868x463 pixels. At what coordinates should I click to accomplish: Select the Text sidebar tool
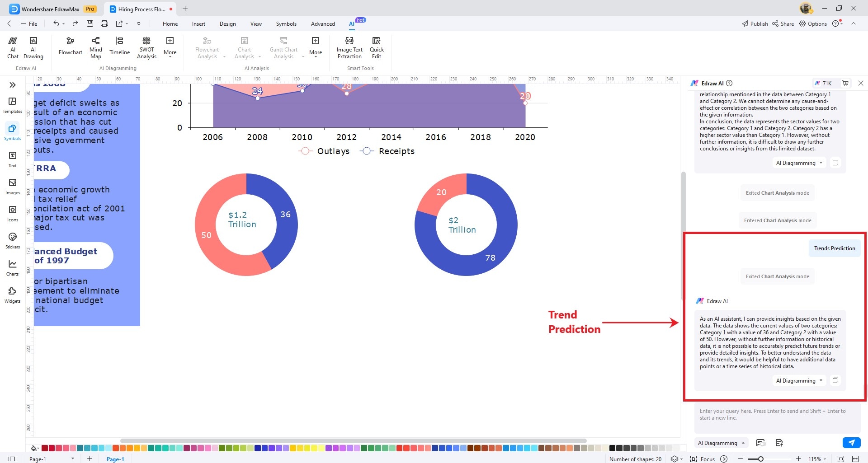(12, 159)
